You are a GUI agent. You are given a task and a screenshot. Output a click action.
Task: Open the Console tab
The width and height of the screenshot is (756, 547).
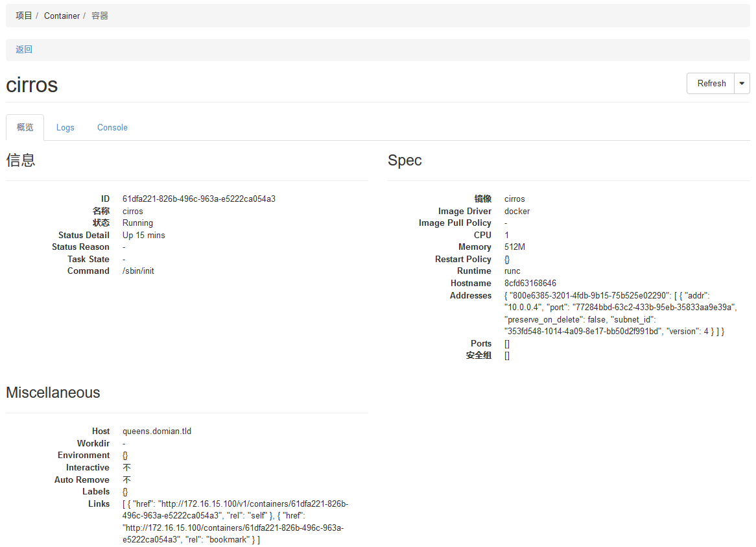[112, 127]
